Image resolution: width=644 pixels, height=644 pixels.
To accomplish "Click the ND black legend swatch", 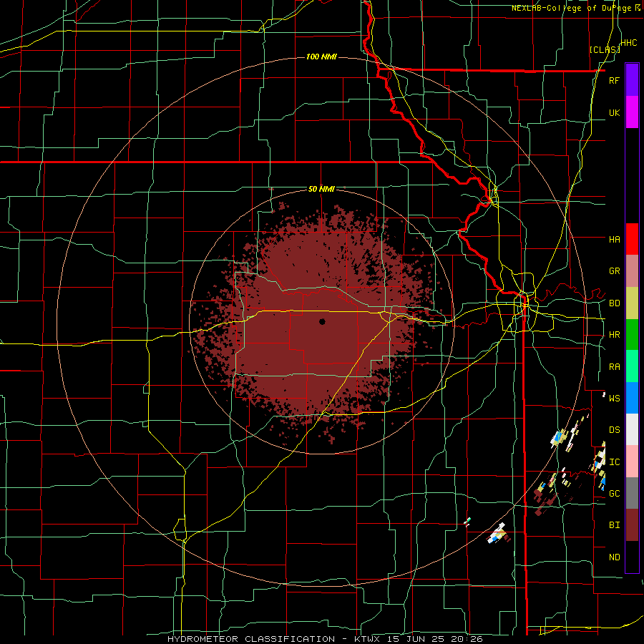I will tap(632, 557).
